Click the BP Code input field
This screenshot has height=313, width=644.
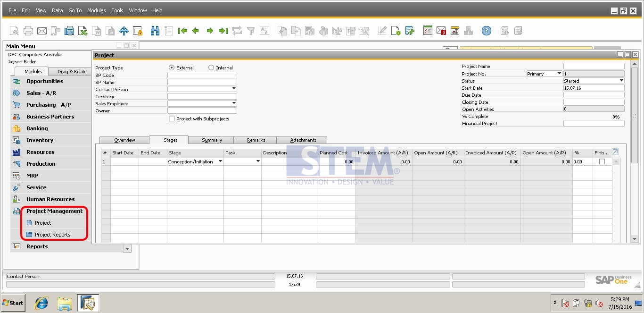click(x=202, y=75)
